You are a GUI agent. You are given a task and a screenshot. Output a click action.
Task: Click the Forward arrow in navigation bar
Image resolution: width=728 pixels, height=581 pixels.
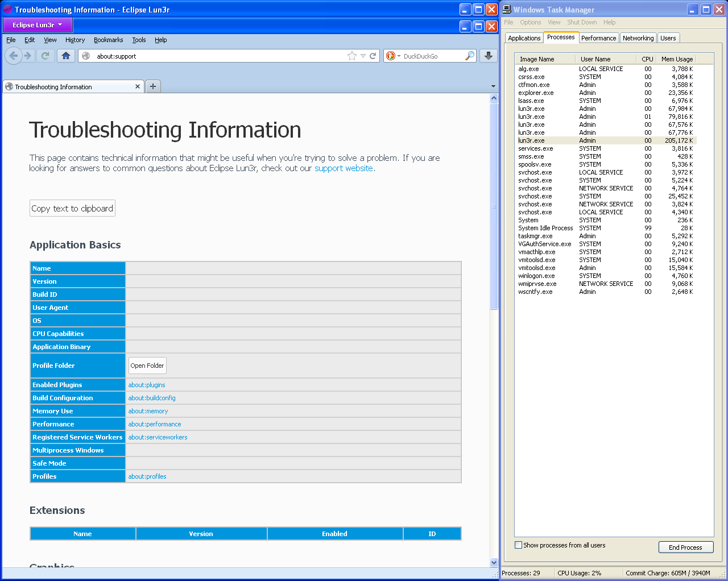coord(28,56)
